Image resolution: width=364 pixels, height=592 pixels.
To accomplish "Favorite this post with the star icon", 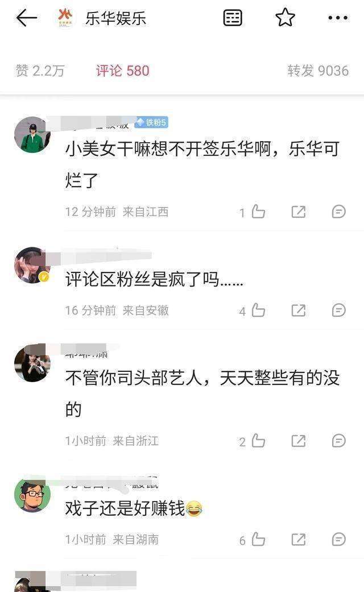I will pyautogui.click(x=285, y=18).
